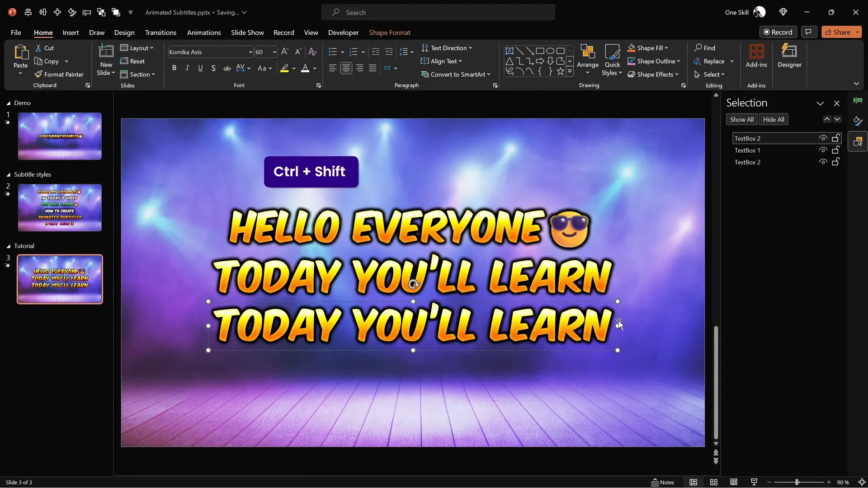Open the Arrange tool

(587, 60)
